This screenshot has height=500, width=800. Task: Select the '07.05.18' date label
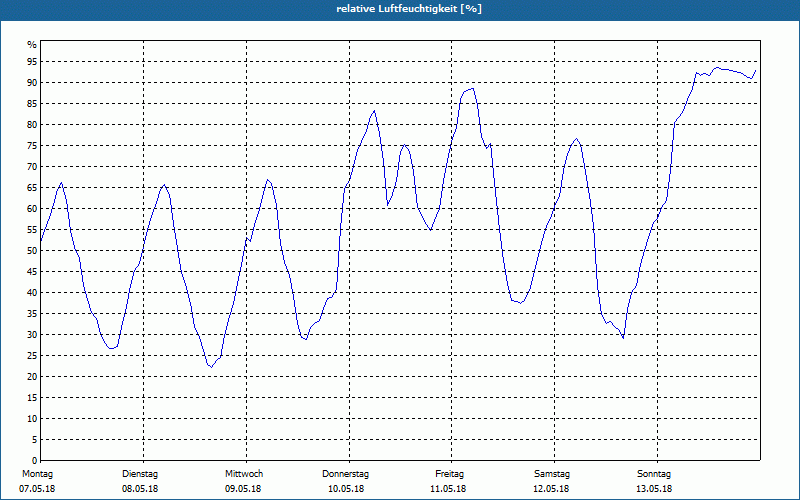click(x=37, y=489)
